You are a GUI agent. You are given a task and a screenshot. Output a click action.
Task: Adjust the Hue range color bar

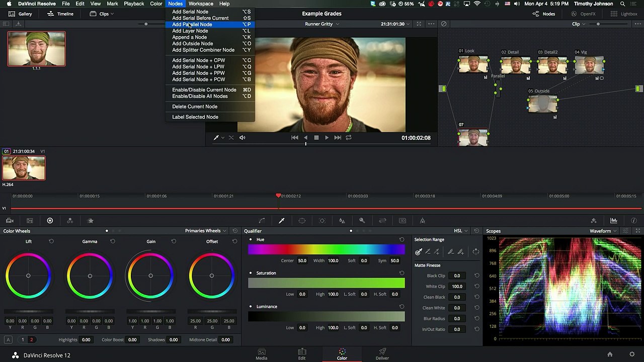tap(327, 250)
